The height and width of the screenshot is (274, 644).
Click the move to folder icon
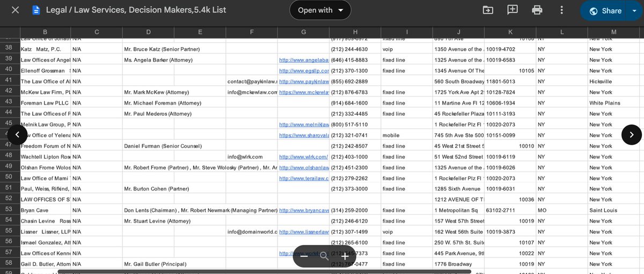[x=488, y=10]
